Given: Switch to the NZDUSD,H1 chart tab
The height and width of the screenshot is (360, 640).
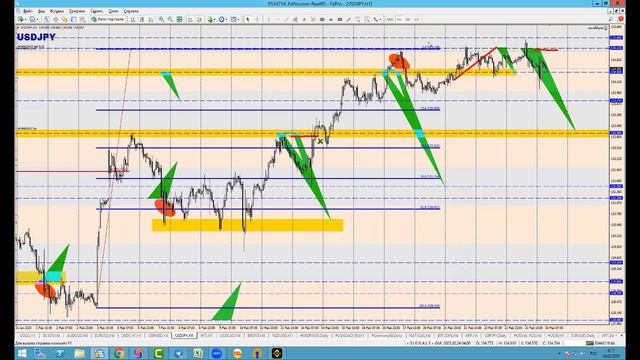Looking at the screenshot, I should (282, 336).
